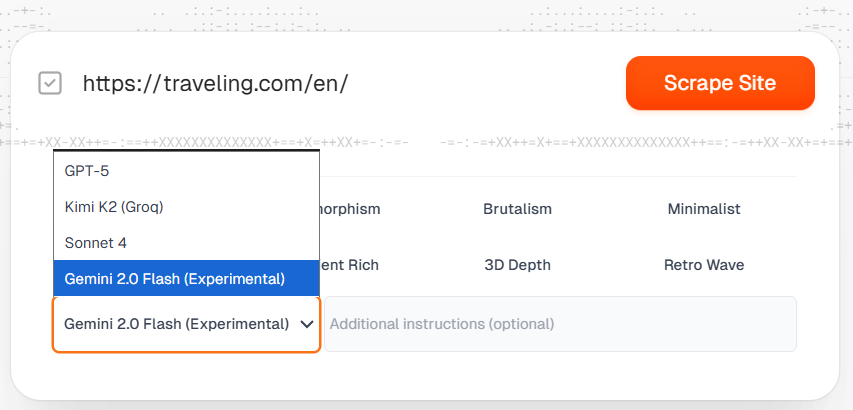Select the Minimalist style option

click(x=704, y=209)
